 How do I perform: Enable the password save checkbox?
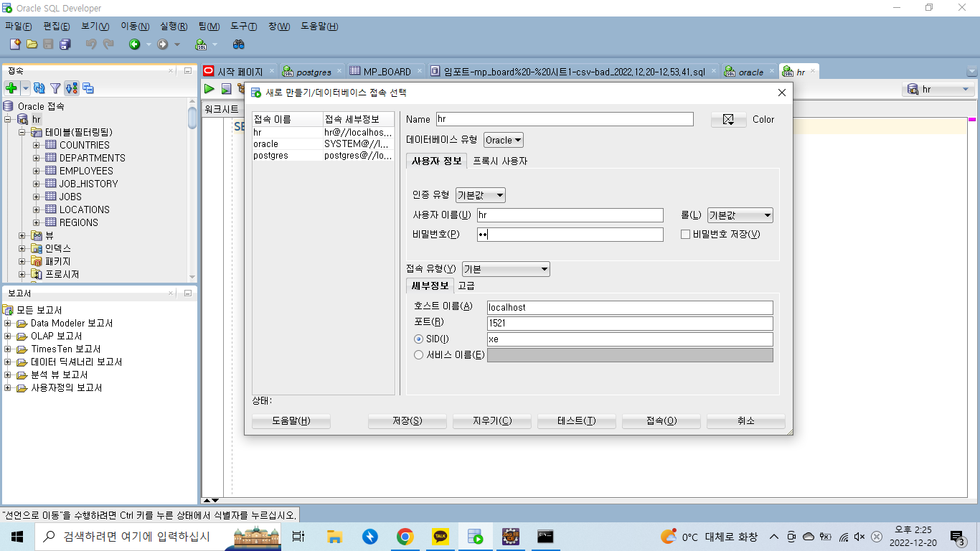685,234
